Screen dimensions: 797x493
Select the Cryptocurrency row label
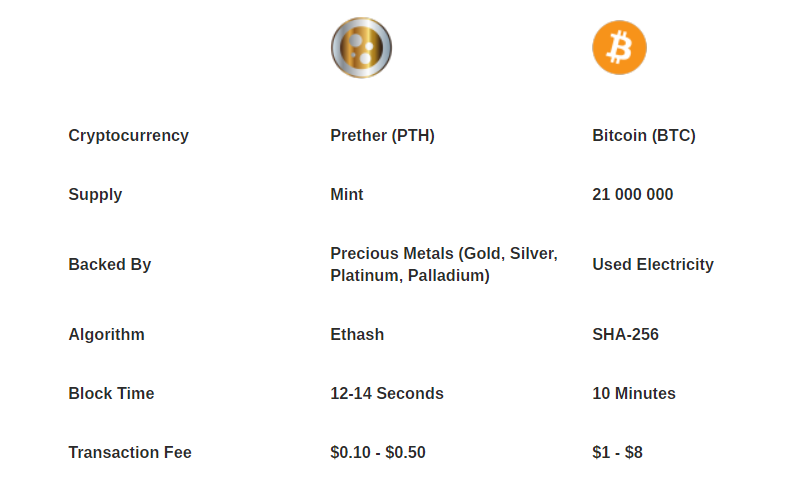129,136
